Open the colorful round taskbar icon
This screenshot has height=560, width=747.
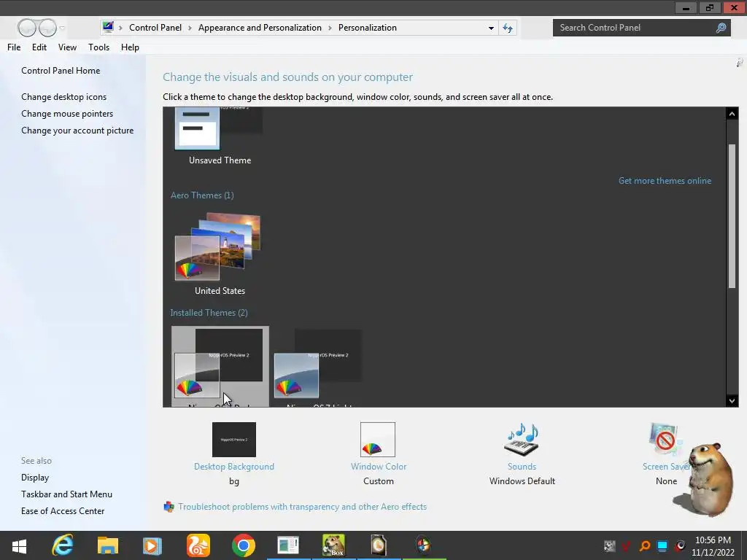[424, 545]
